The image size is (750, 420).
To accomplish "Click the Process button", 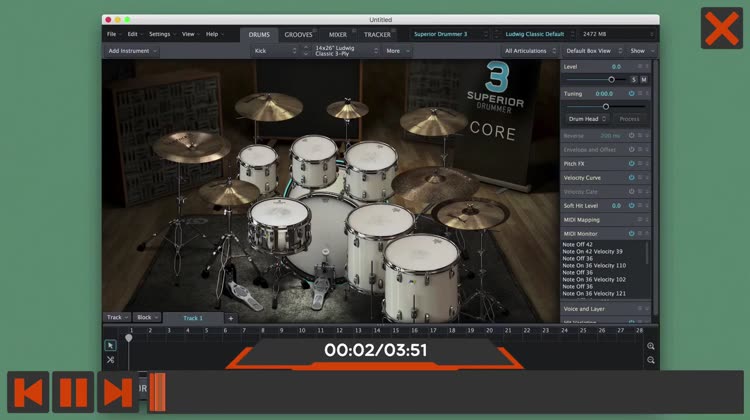I will pos(629,119).
